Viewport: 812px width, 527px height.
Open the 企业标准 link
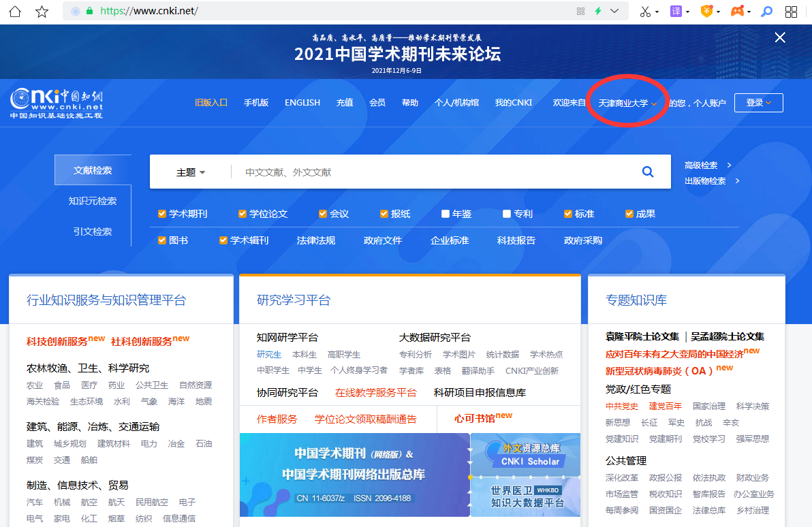[450, 240]
